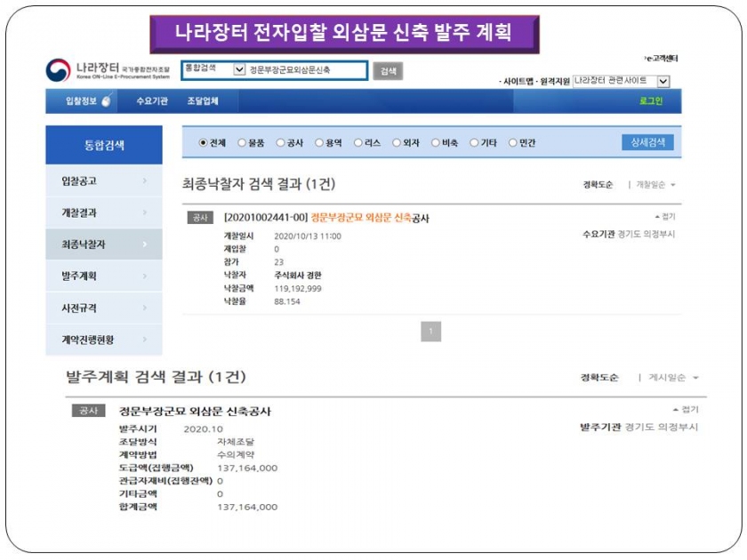Viewport: 747px width, 560px height.
Task: Select the 기타 radio button
Action: 474,142
